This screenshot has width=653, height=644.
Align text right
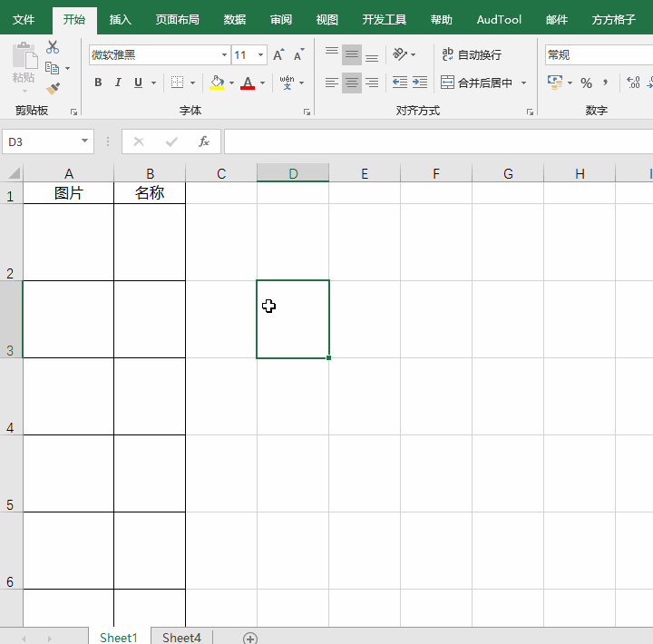coord(372,83)
